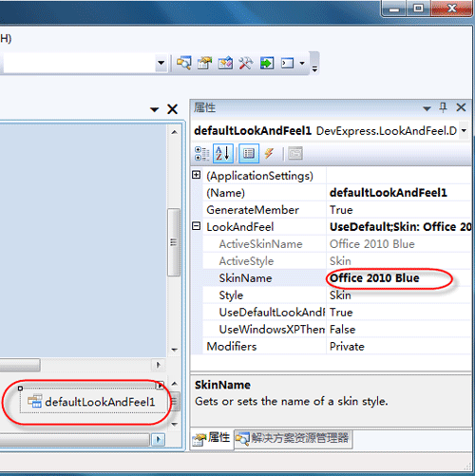Screen dimensions: 475x476
Task: Open the toolbar combo box dropdown arrow
Action: coord(161,63)
